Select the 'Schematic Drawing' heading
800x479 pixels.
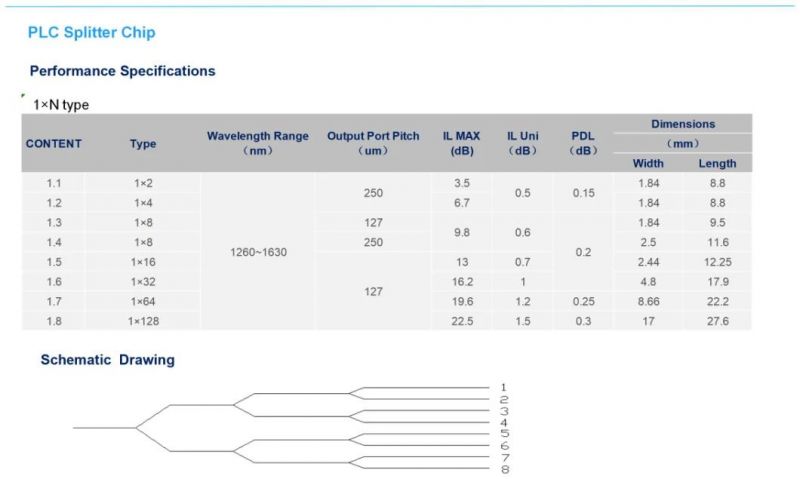click(x=108, y=360)
